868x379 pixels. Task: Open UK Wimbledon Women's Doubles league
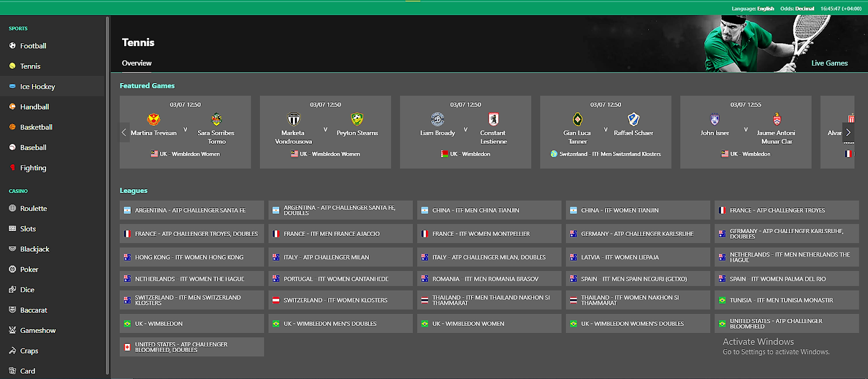click(x=638, y=324)
